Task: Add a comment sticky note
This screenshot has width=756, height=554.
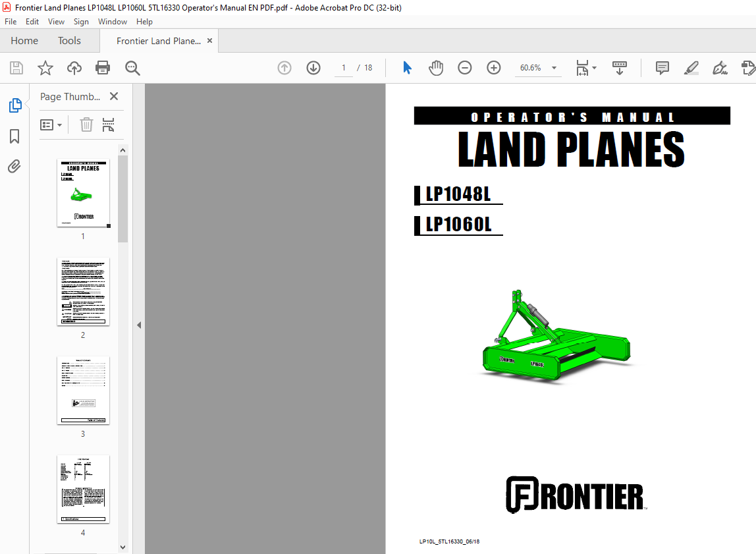Action: point(662,68)
